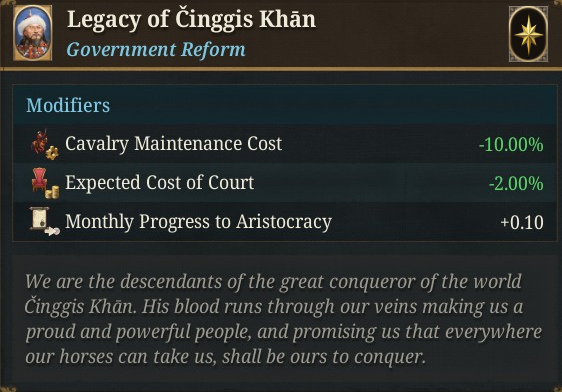Select the Legacy of Činggis Khān title

pyautogui.click(x=191, y=19)
